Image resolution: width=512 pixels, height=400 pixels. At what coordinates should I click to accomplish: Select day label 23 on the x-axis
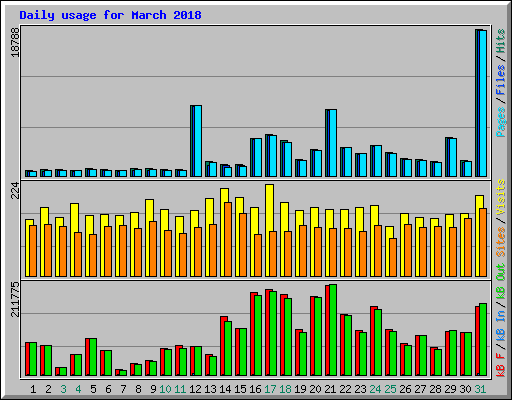point(360,389)
